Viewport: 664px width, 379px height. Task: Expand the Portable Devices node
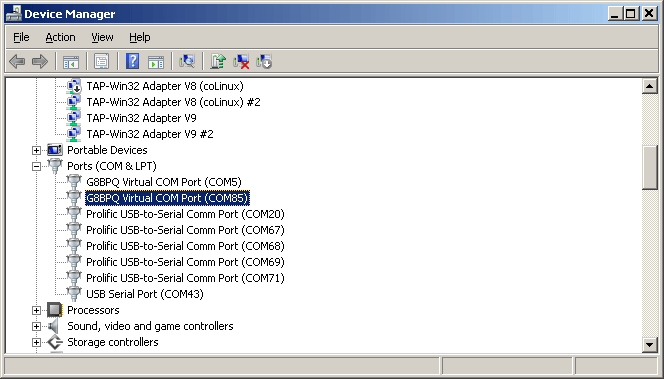click(36, 150)
